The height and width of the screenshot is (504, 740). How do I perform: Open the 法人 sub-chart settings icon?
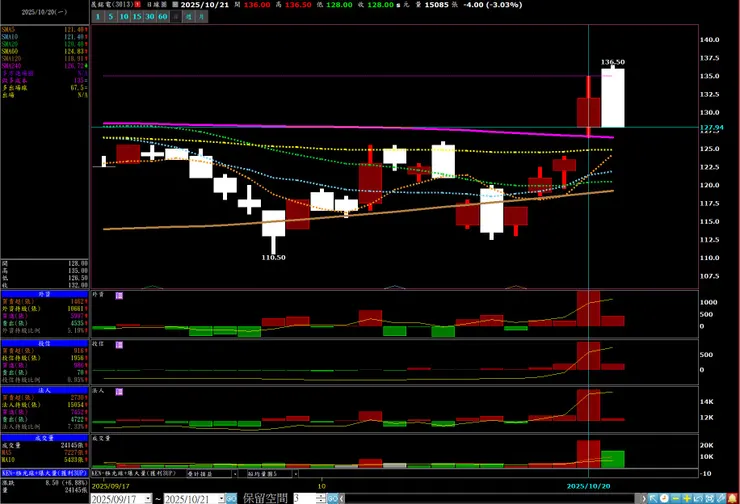tap(119, 392)
